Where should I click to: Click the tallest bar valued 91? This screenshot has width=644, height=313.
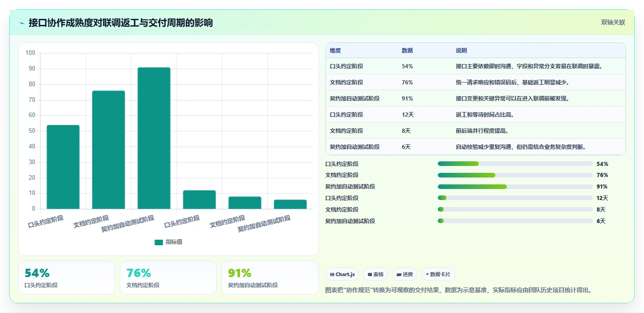[x=154, y=138]
